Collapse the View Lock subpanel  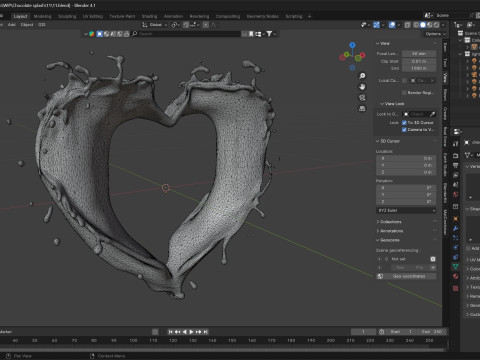click(392, 104)
